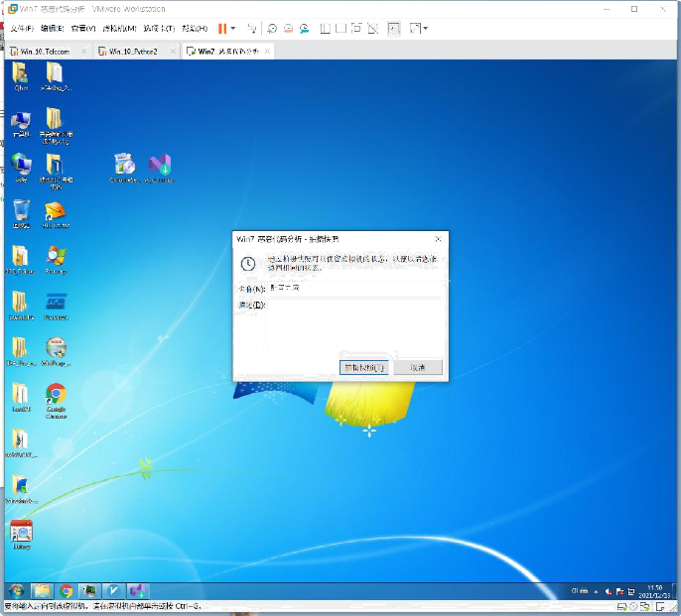This screenshot has height=616, width=681.
Task: Open File Explorer from the taskbar
Action: 43,590
